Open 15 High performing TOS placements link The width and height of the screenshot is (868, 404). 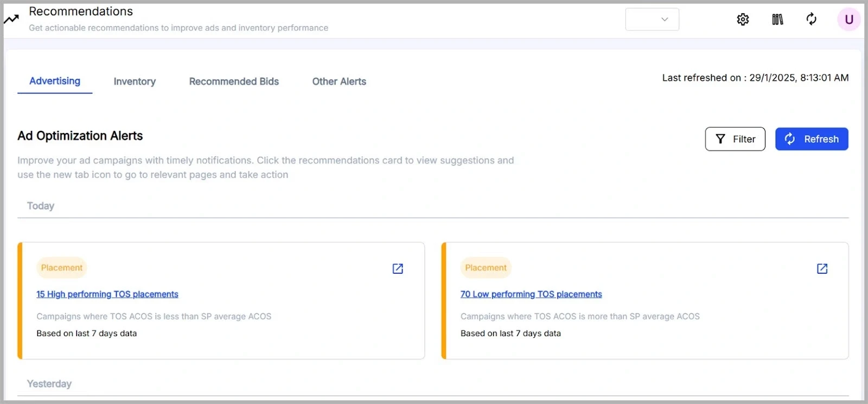click(107, 294)
